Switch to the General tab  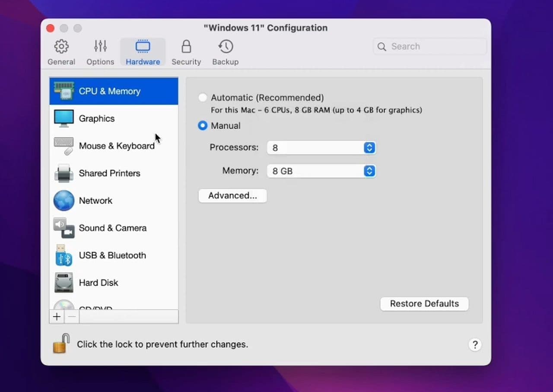pos(61,52)
